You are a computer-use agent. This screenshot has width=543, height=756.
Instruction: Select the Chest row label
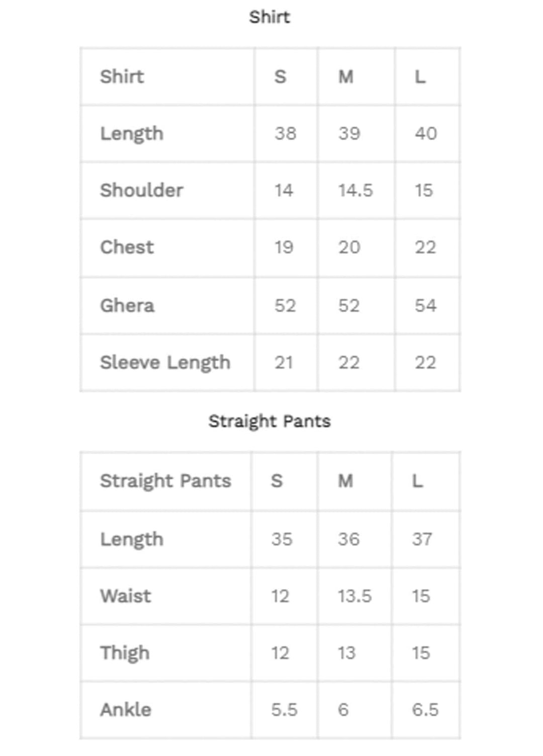click(127, 247)
